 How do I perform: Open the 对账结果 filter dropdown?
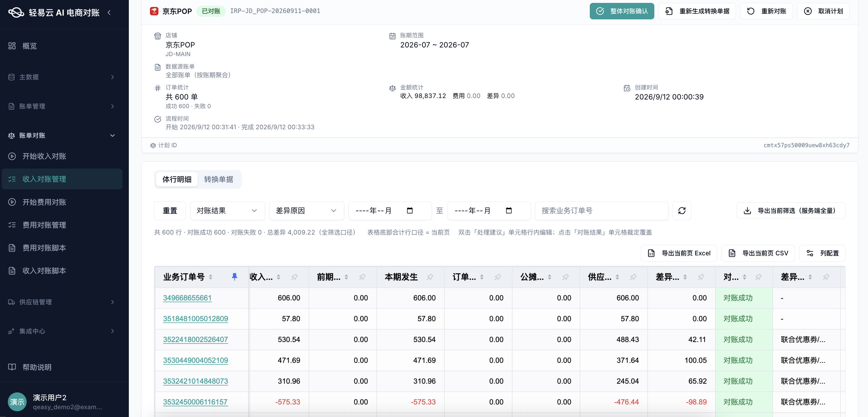coord(228,211)
